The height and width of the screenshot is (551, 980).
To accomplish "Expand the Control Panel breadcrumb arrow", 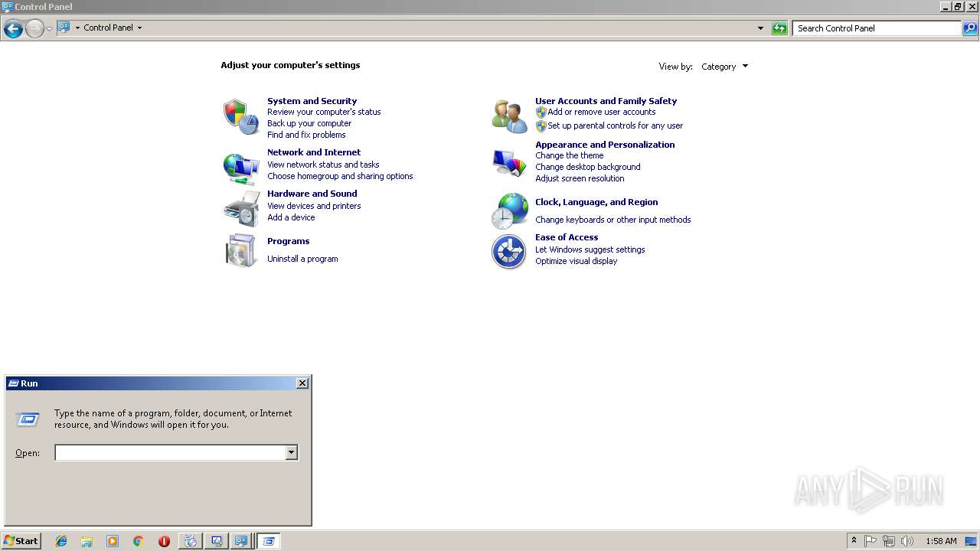I will coord(139,28).
